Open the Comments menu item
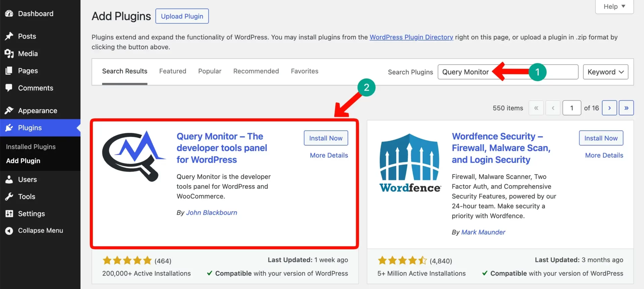 coord(36,88)
